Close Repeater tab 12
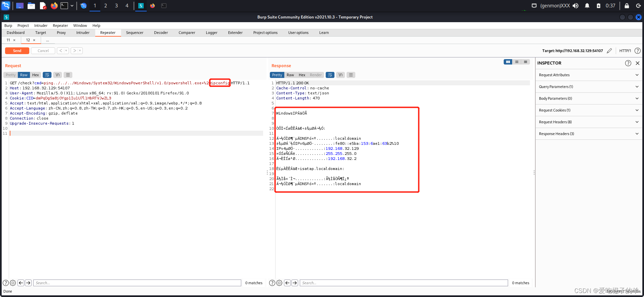This screenshot has width=644, height=297. [x=34, y=40]
